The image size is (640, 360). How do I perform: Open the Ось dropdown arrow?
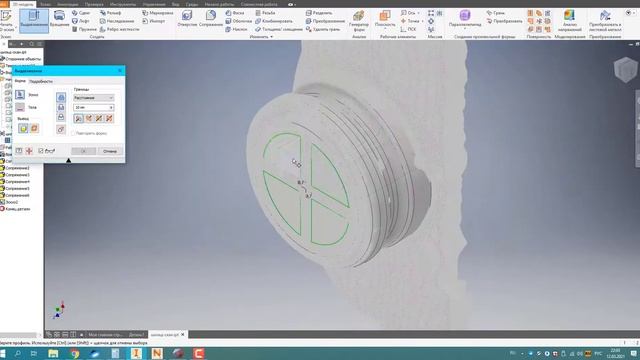tap(419, 13)
